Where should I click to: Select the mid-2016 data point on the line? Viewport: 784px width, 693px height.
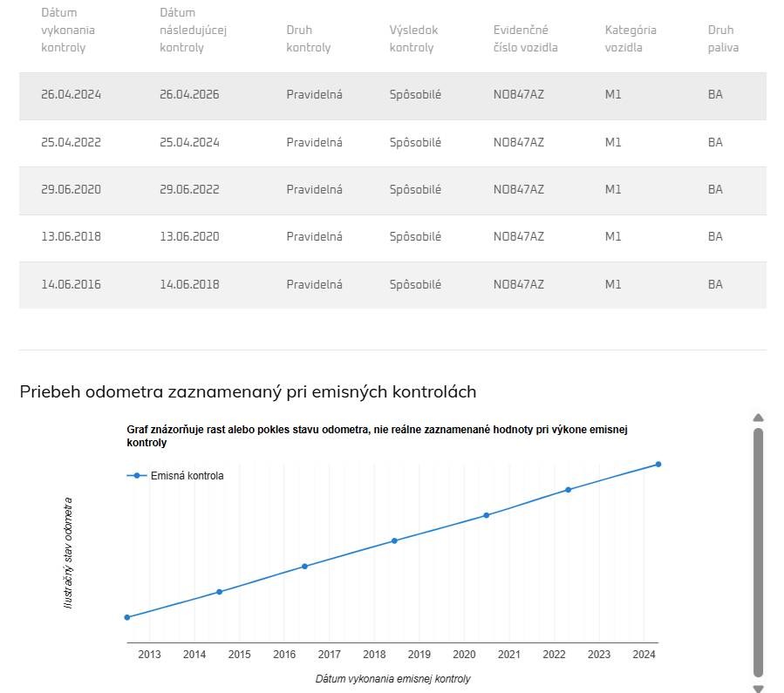(304, 567)
